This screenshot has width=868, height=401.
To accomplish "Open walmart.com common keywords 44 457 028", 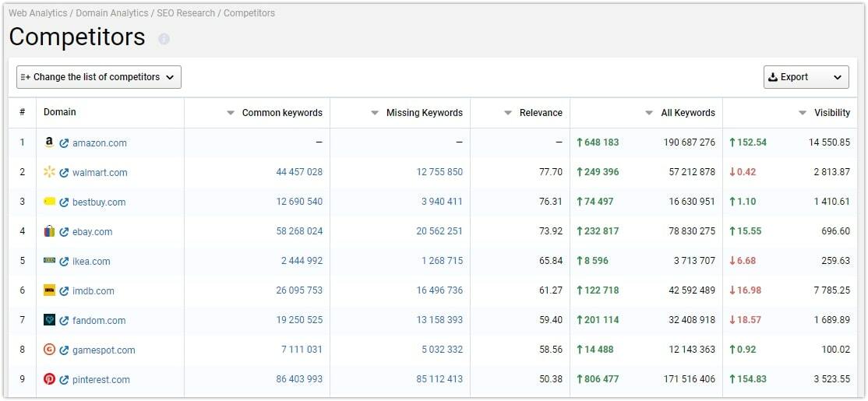I will 299,172.
